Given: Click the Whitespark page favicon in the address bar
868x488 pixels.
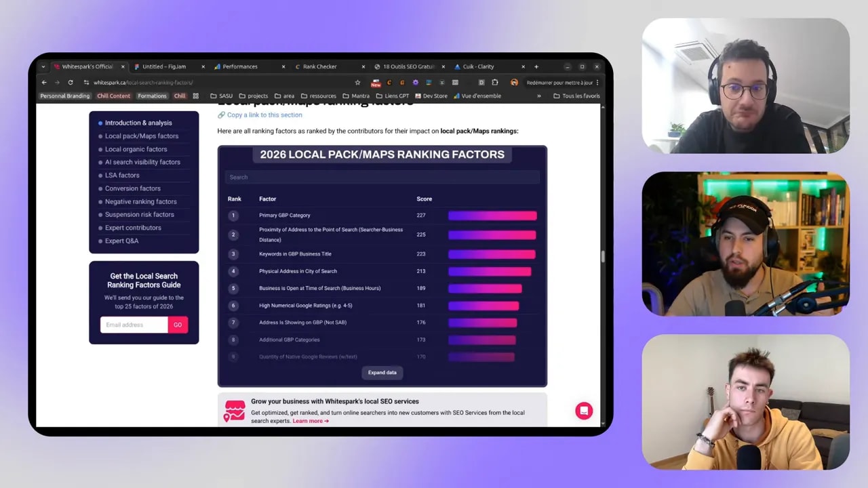Looking at the screenshot, I should pyautogui.click(x=86, y=82).
